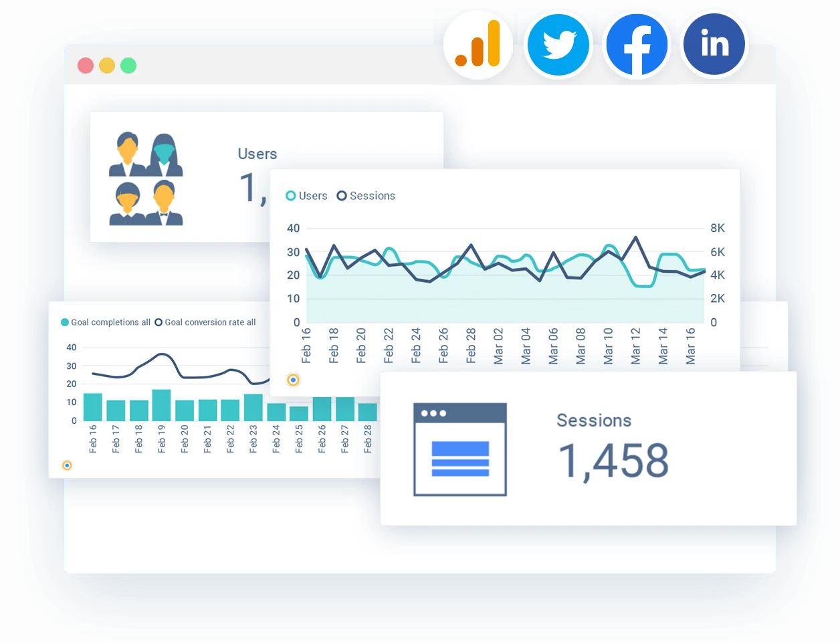Click the Feb 25 label in goal chart
The image size is (840, 643).
(x=299, y=438)
